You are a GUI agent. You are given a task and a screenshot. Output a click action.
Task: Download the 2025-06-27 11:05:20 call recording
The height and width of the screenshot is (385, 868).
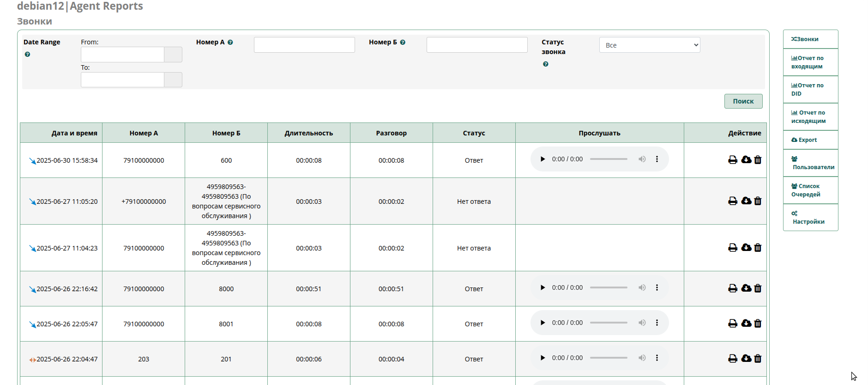click(746, 201)
